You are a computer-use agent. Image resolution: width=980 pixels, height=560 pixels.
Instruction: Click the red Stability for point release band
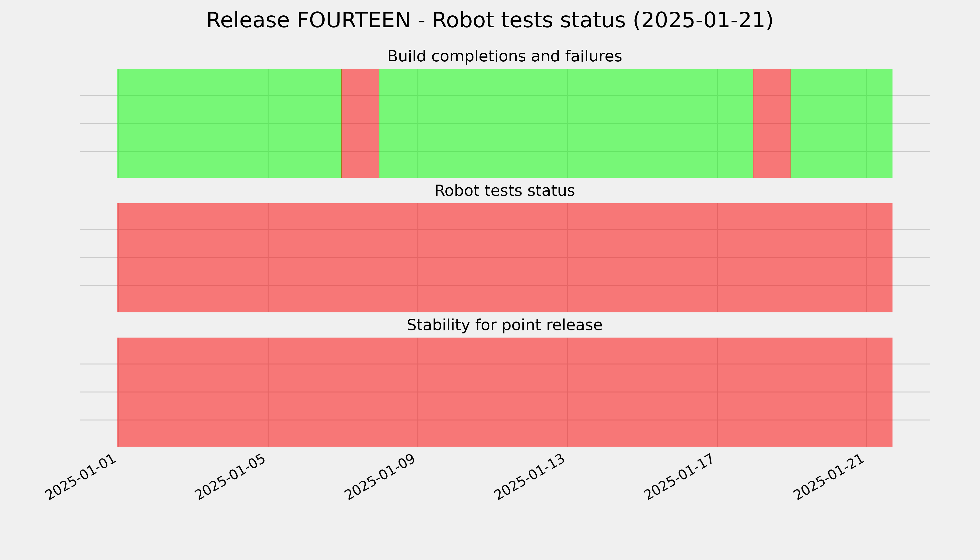(505, 392)
